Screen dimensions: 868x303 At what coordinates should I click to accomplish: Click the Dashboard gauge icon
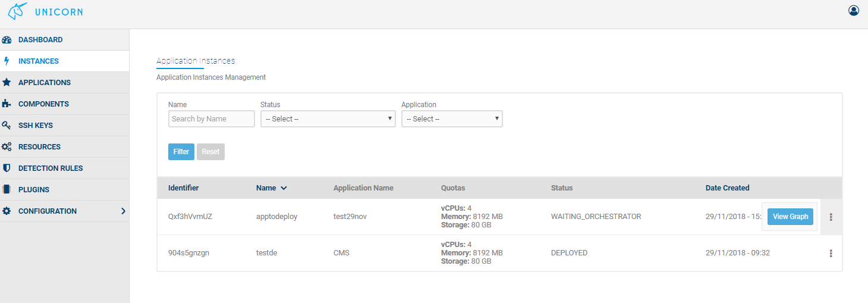[x=7, y=40]
